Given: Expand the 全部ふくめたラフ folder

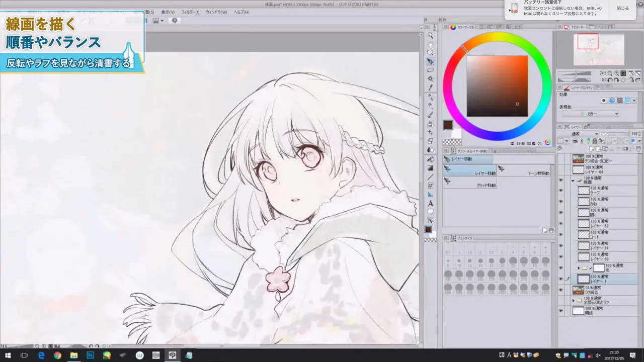Looking at the screenshot, I should [573, 301].
